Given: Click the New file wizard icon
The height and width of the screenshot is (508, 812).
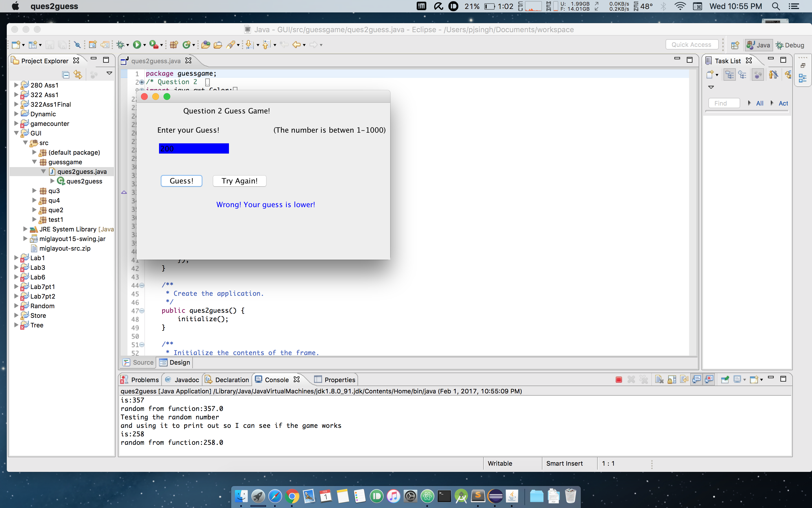Looking at the screenshot, I should [16, 45].
